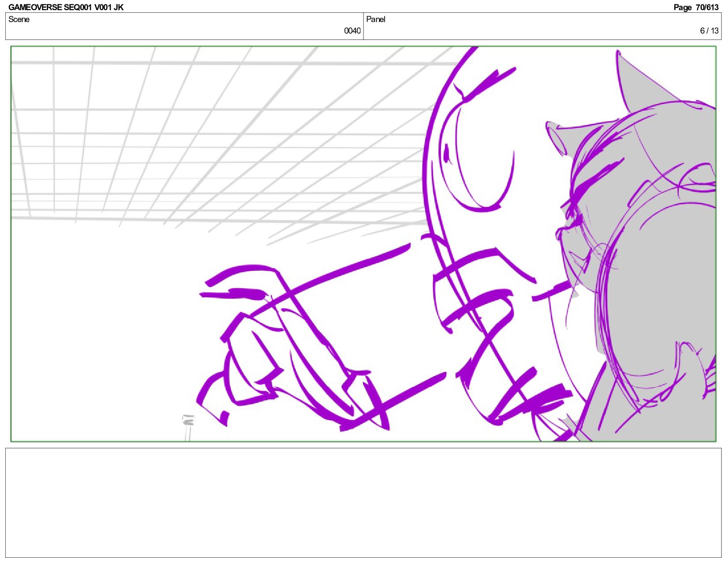Click the Page 70/613 indicator
This screenshot has height=563, width=728.
pos(696,7)
